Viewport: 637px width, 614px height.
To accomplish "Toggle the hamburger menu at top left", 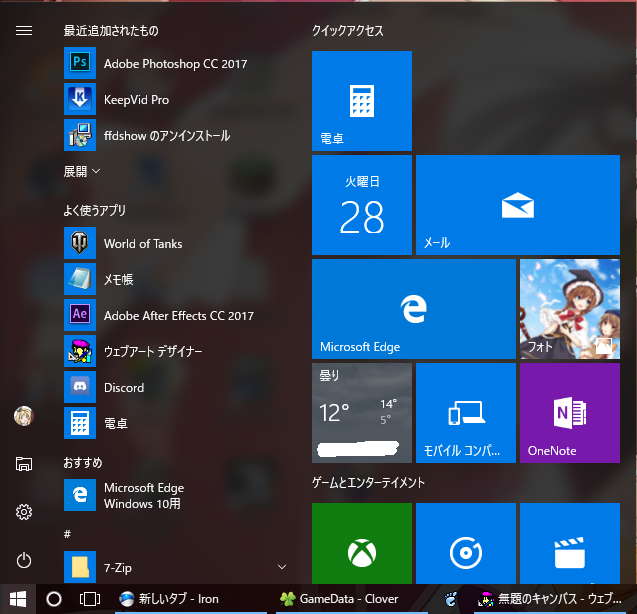I will [24, 30].
